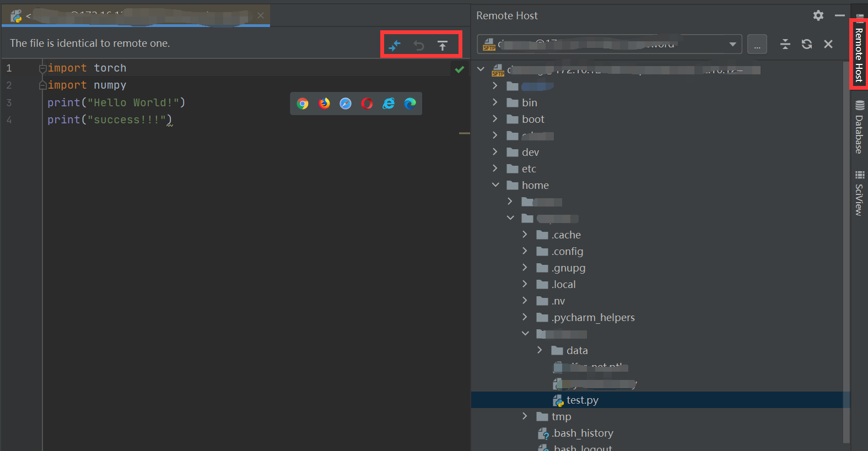Expand the tmp folder

pyautogui.click(x=525, y=416)
